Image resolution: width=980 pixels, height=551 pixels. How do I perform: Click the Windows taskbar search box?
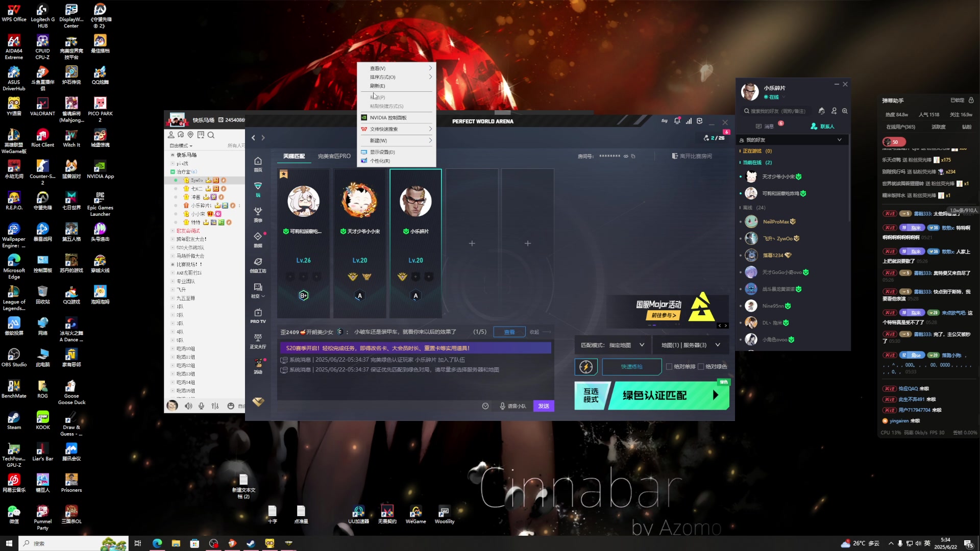(x=72, y=543)
